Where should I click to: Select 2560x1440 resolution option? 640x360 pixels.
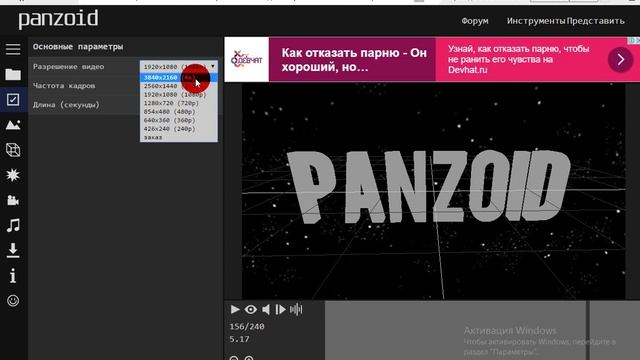click(179, 86)
